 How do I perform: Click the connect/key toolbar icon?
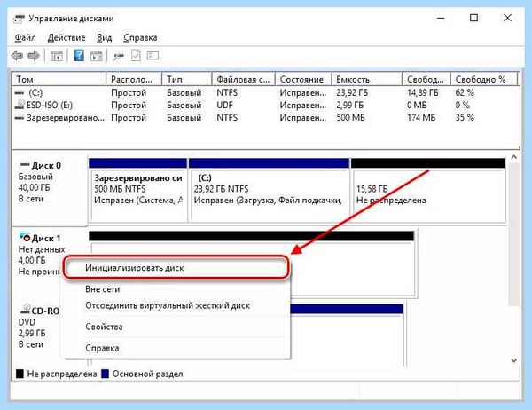pyautogui.click(x=118, y=56)
